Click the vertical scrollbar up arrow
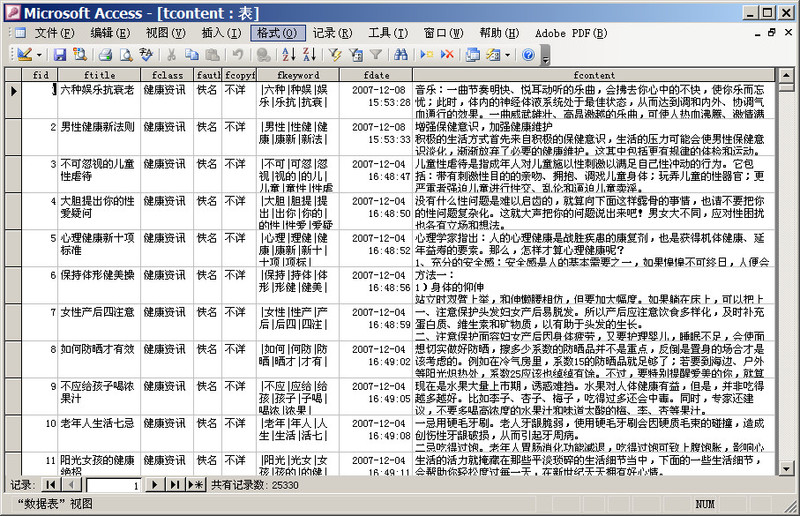 tap(786, 76)
